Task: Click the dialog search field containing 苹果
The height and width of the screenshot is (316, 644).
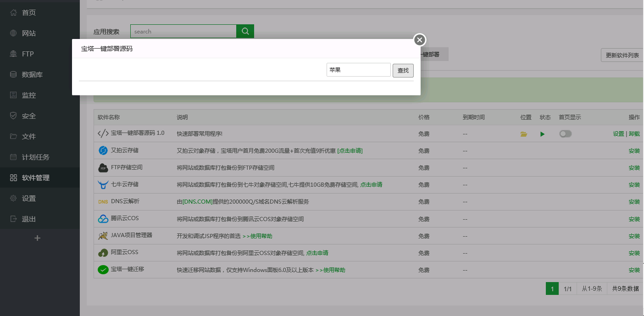Action: [x=359, y=70]
